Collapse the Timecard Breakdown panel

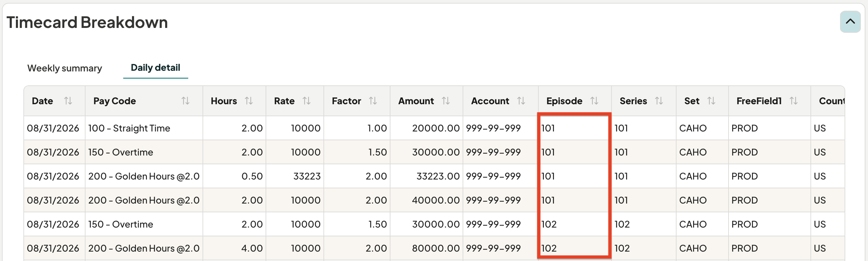pos(850,22)
